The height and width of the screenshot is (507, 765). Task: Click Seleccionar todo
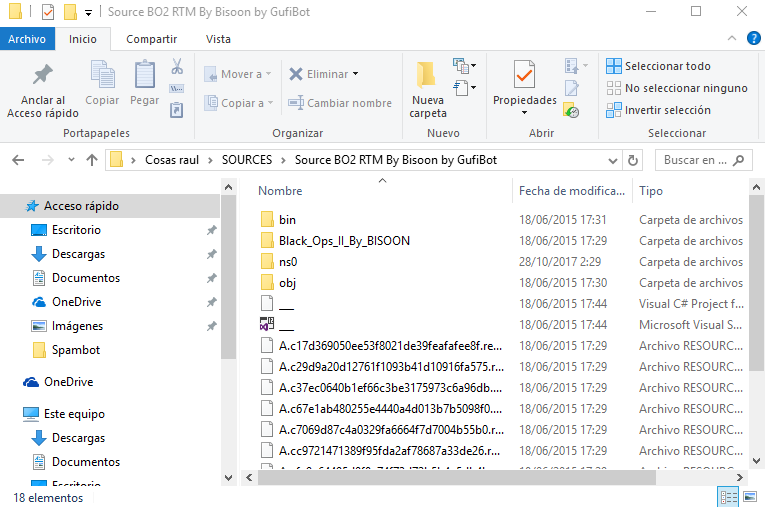[x=658, y=66]
